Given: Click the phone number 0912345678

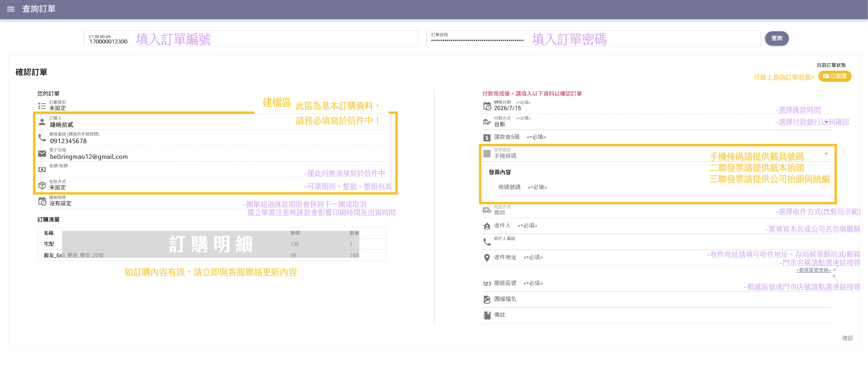Looking at the screenshot, I should [68, 141].
